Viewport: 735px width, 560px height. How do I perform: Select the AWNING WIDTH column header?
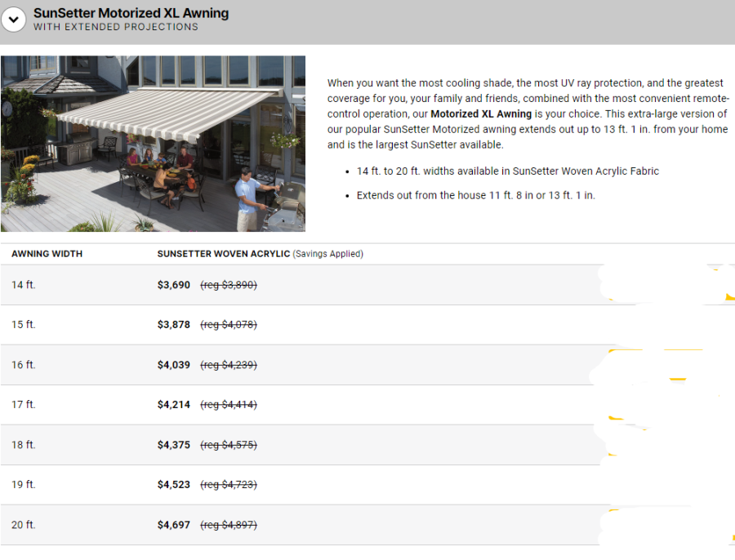coord(47,254)
